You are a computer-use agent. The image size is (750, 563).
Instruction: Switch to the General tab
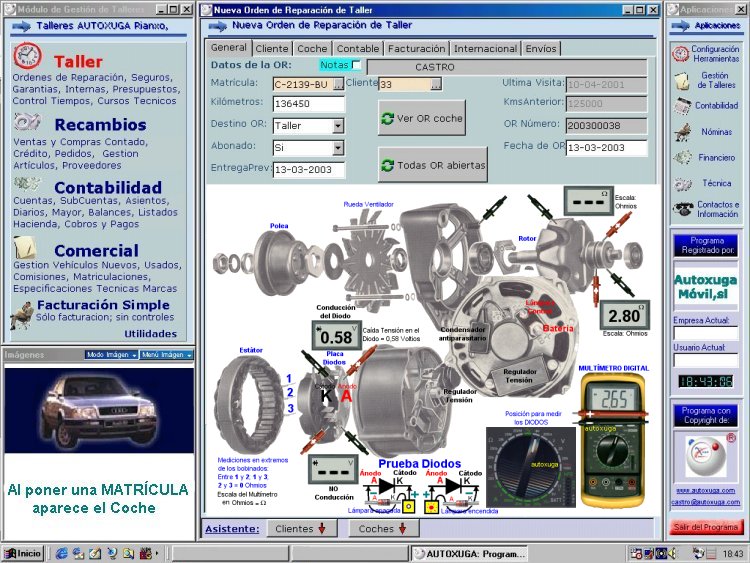(x=229, y=47)
